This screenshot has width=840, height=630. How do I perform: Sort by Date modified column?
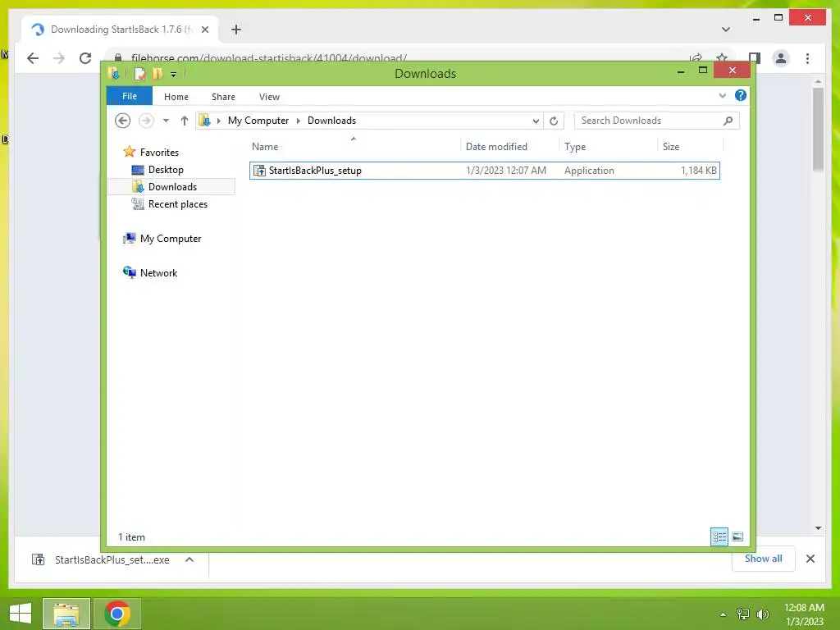coord(509,146)
